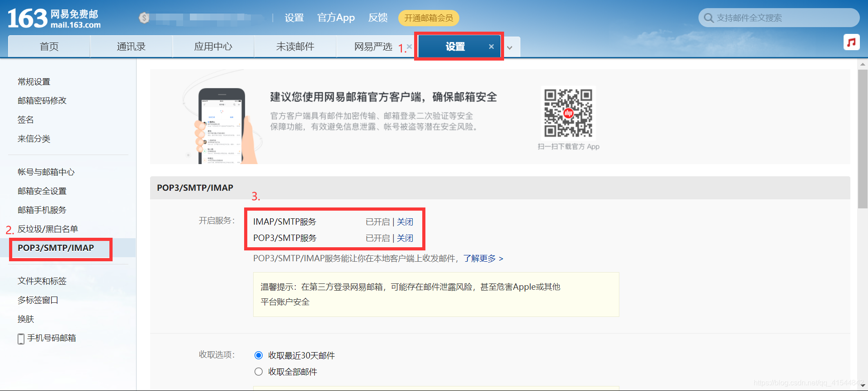The image size is (868, 391).
Task: Click the official App QR code
Action: click(x=568, y=113)
